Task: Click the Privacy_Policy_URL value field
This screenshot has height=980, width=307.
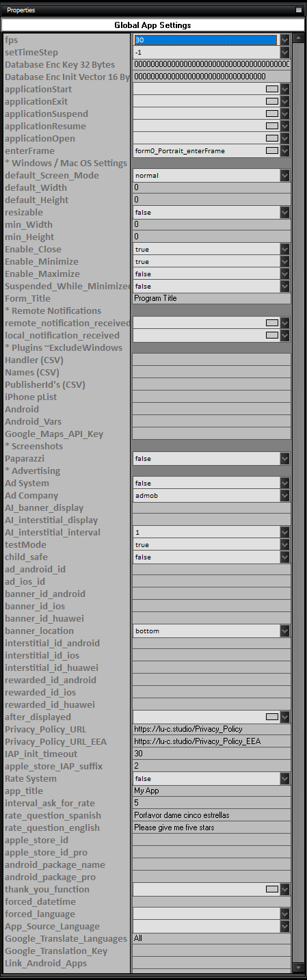Action: [211, 730]
